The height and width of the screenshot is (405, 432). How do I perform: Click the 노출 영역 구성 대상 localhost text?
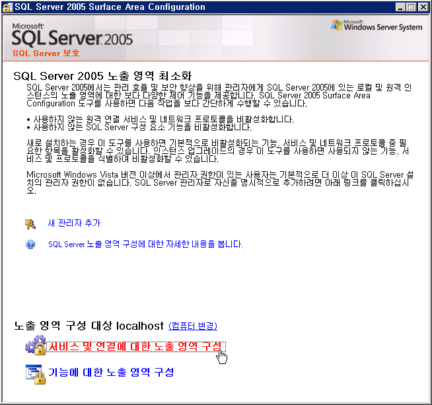[x=89, y=325]
